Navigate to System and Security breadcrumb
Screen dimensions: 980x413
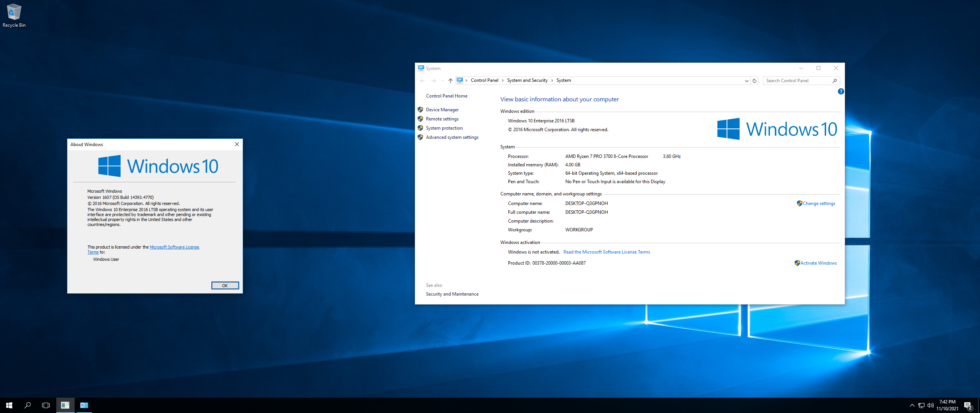[527, 80]
